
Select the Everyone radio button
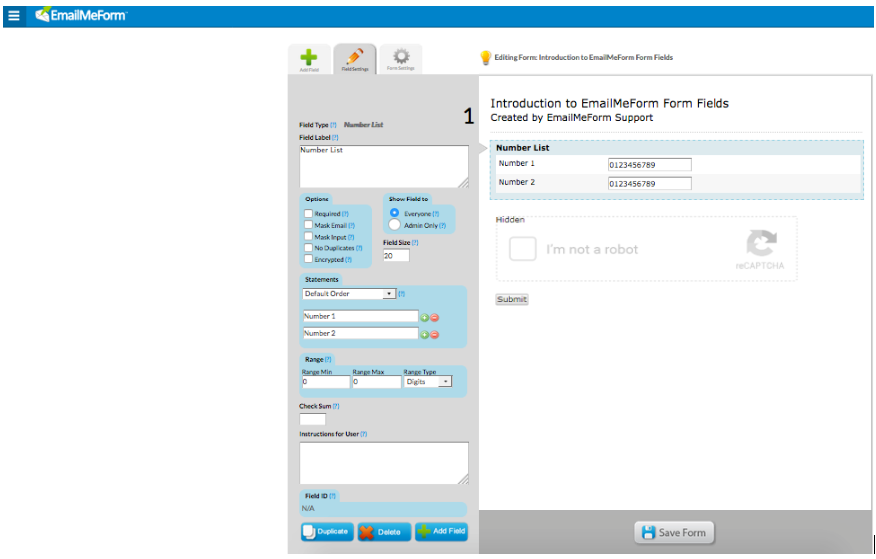394,213
